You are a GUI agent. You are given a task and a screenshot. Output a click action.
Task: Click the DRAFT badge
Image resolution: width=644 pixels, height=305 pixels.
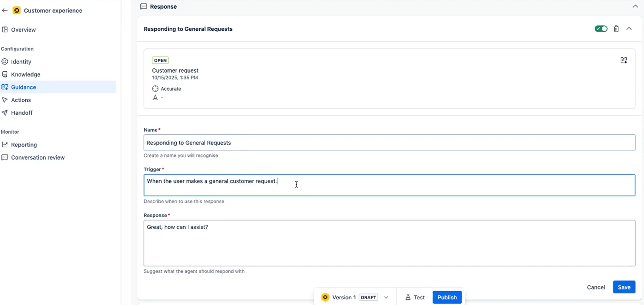(368, 297)
